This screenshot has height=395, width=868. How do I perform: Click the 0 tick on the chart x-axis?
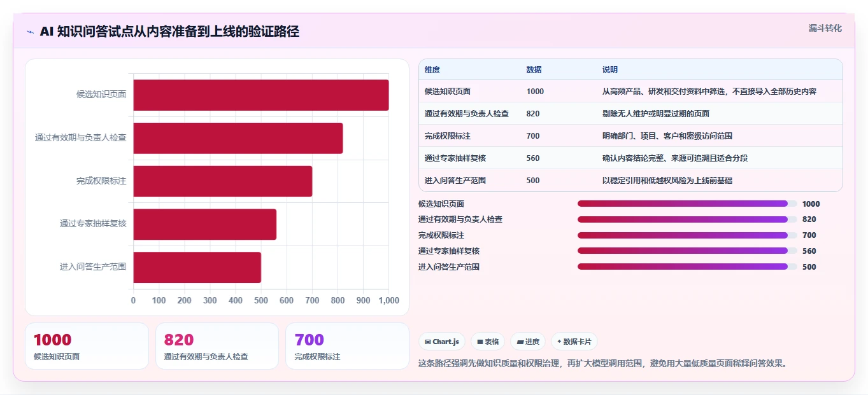point(133,300)
